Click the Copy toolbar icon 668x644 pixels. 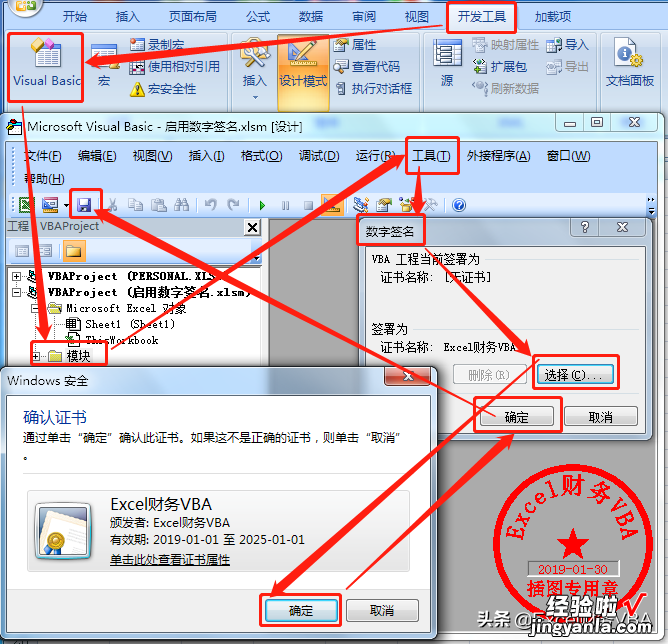135,205
